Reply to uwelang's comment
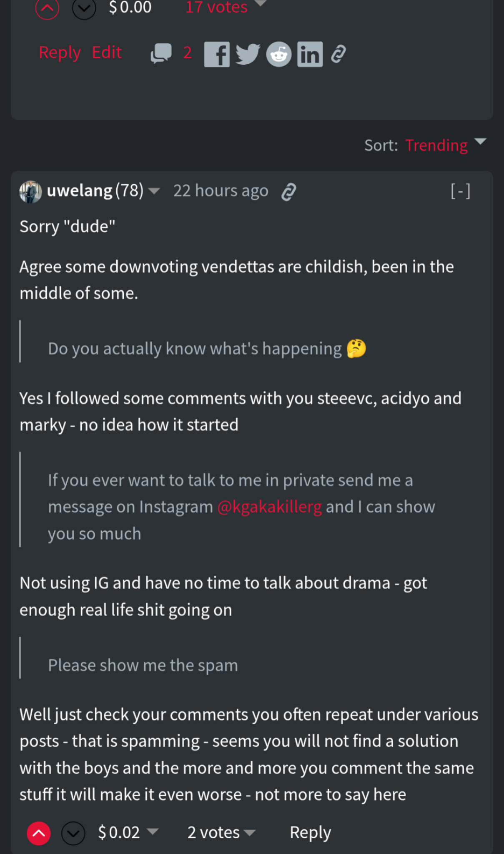Viewport: 504px width, 854px height. 310,832
